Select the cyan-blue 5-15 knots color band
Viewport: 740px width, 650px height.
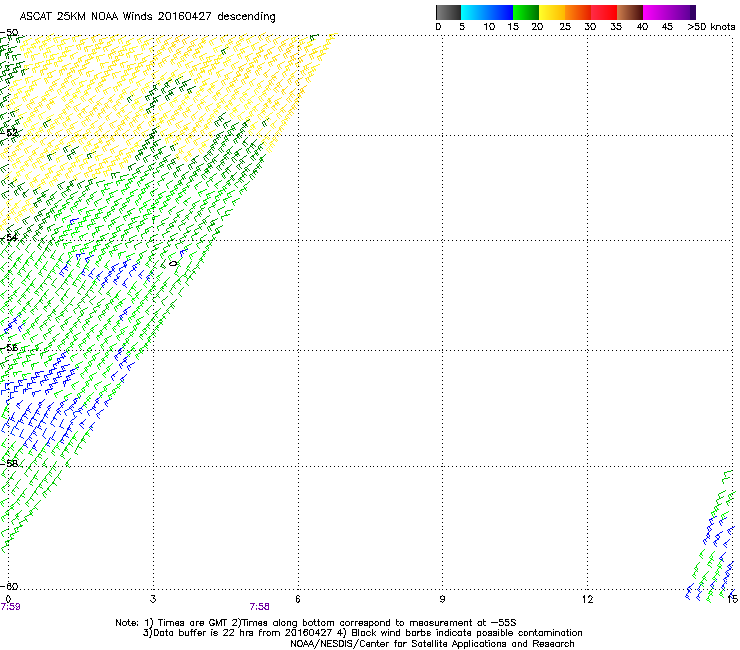[x=487, y=12]
